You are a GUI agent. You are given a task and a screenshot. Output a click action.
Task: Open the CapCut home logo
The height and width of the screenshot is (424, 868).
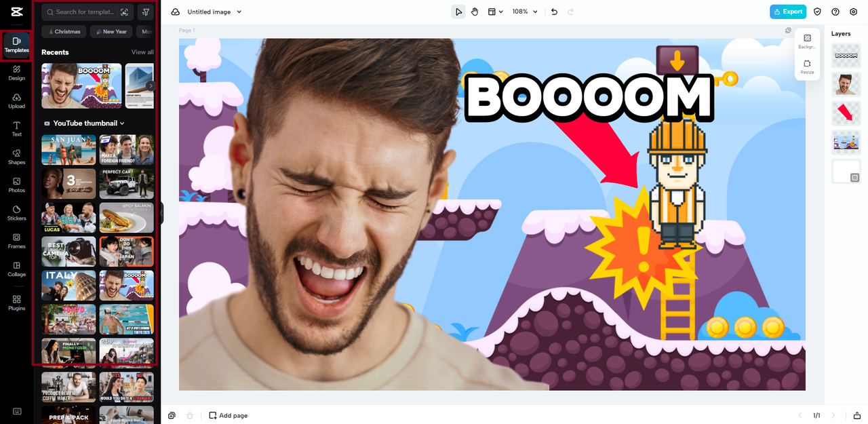point(16,12)
